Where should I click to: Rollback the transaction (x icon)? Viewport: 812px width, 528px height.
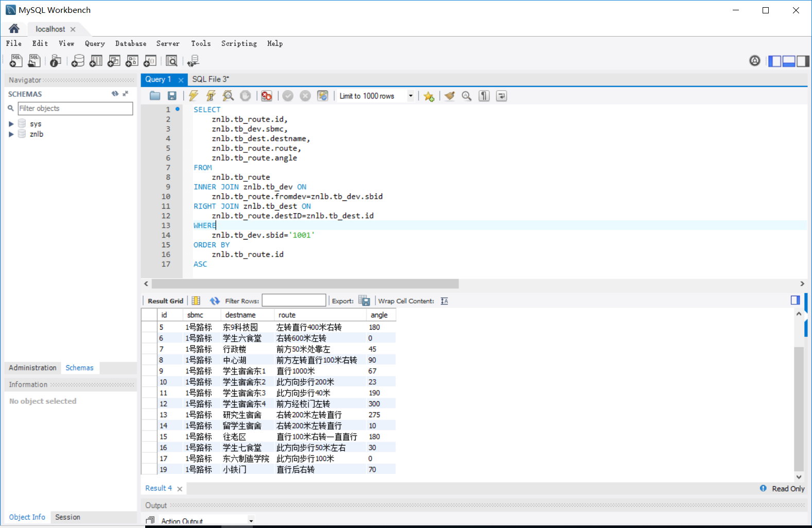305,96
